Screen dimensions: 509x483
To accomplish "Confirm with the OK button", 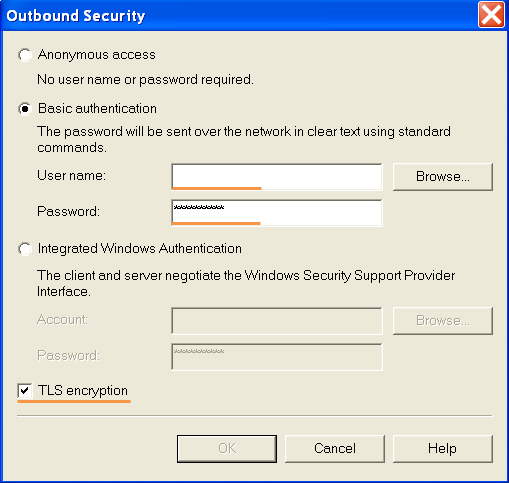I will point(227,449).
